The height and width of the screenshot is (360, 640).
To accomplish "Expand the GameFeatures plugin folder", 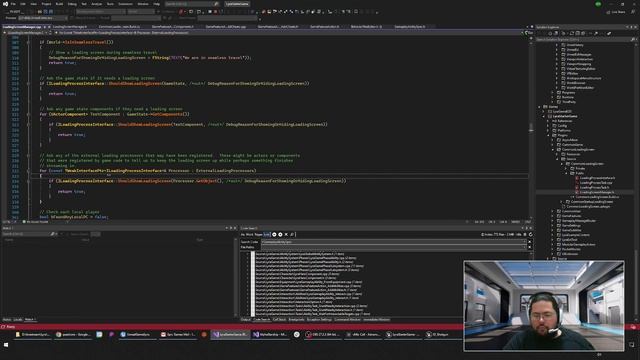I will (x=553, y=216).
